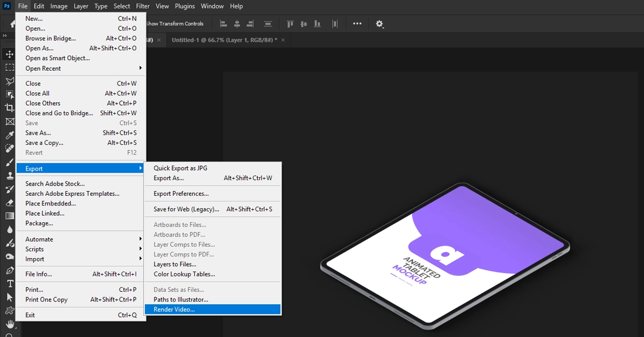Select the History Brush tool
Image resolution: width=644 pixels, height=337 pixels.
point(10,189)
